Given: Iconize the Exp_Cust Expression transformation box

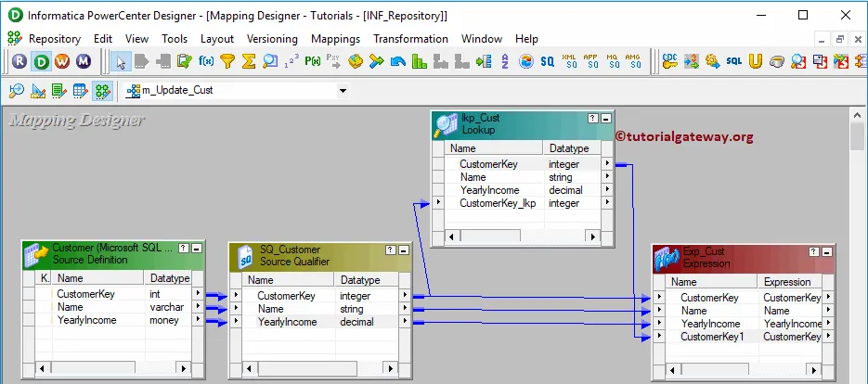Looking at the screenshot, I should pos(827,252).
